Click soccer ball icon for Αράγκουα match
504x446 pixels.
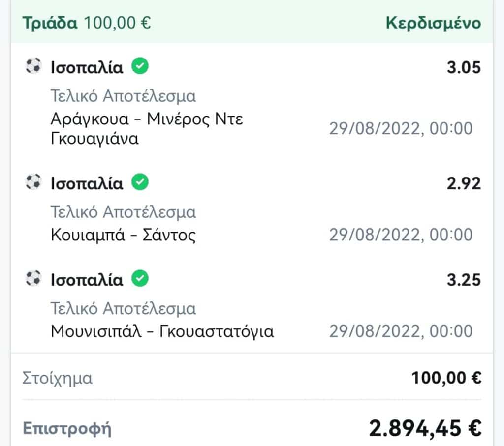[x=33, y=66]
